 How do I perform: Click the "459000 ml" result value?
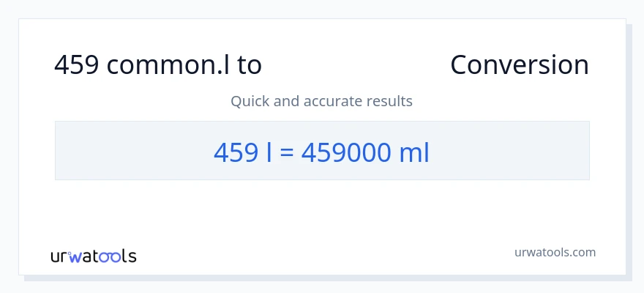coord(365,152)
